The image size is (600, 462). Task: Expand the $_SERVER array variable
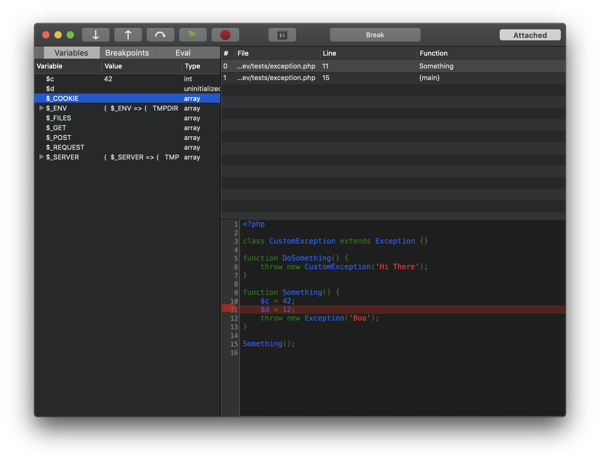coord(41,157)
